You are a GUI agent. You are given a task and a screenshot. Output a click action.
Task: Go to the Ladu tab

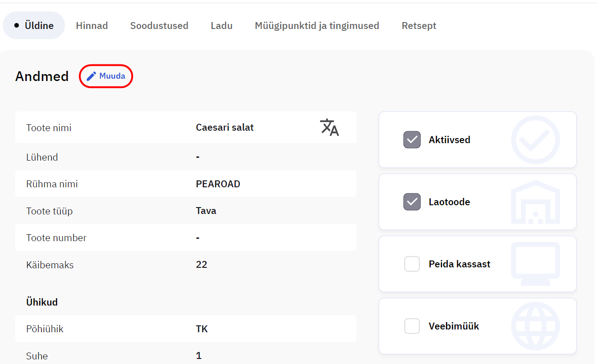click(x=222, y=26)
